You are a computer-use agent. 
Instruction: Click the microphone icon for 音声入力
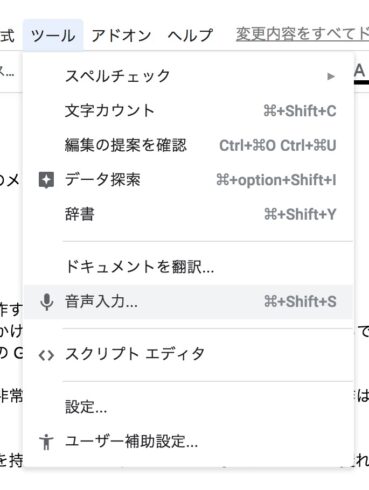47,302
